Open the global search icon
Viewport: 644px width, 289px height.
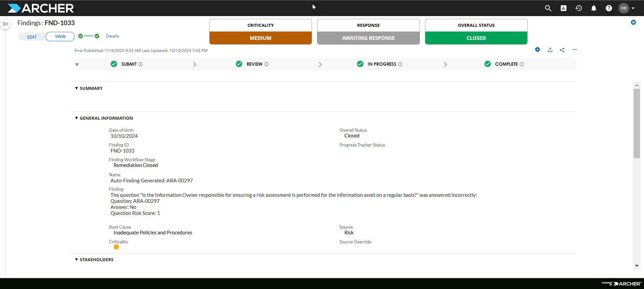click(548, 8)
